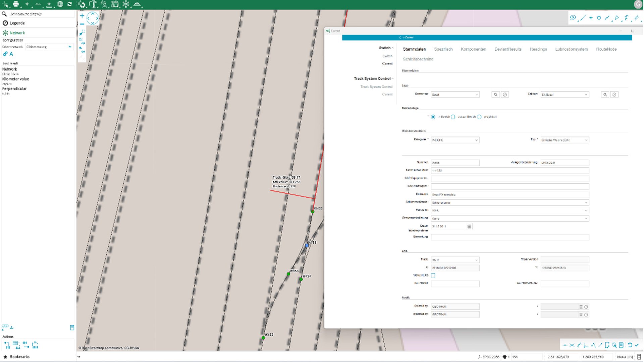Click the globe icon in top toolbar
Screen dimensions: 644x362
(60, 4)
